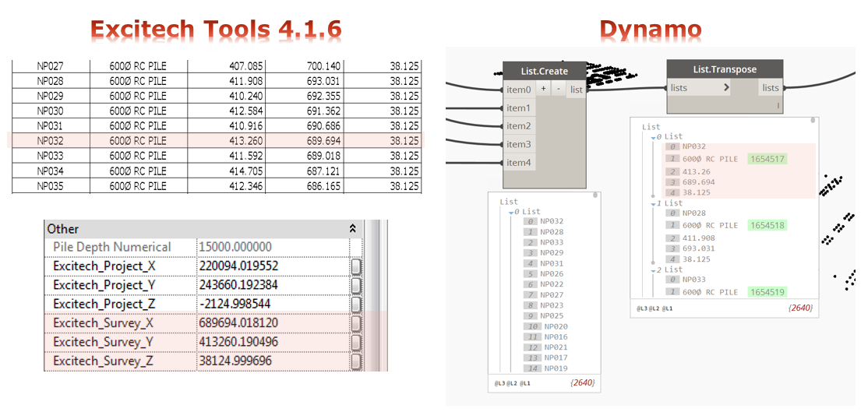Viewport: 868px width, 412px height.
Task: Click {2640} count in List.Transpose preview
Action: pos(800,308)
